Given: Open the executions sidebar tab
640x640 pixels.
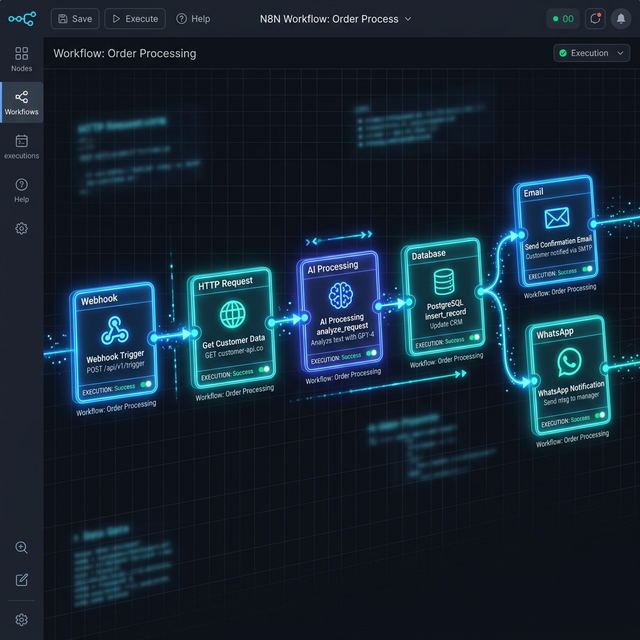Looking at the screenshot, I should pyautogui.click(x=21, y=146).
